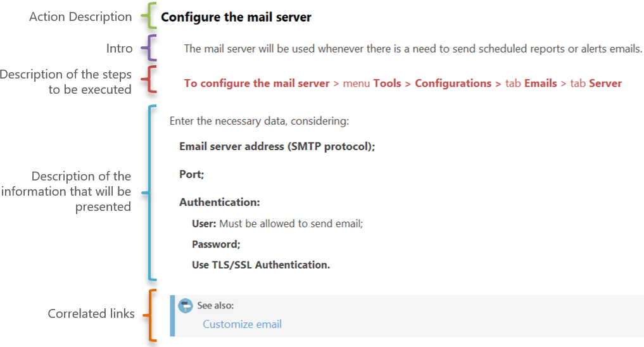Image resolution: width=644 pixels, height=347 pixels.
Task: Click the purple Intro bracket
Action: 148,48
